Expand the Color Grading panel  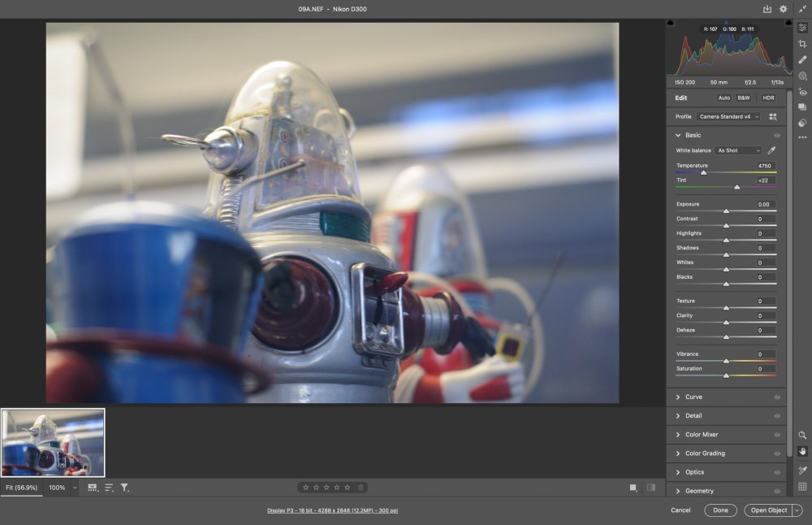coord(705,453)
